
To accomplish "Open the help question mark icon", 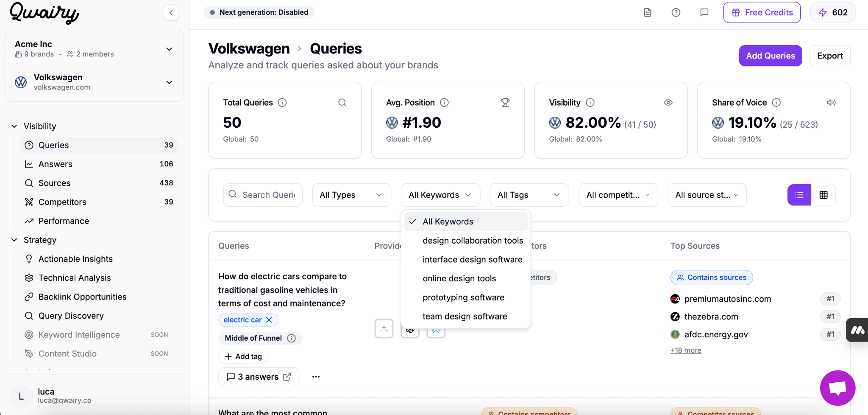I will tap(676, 13).
